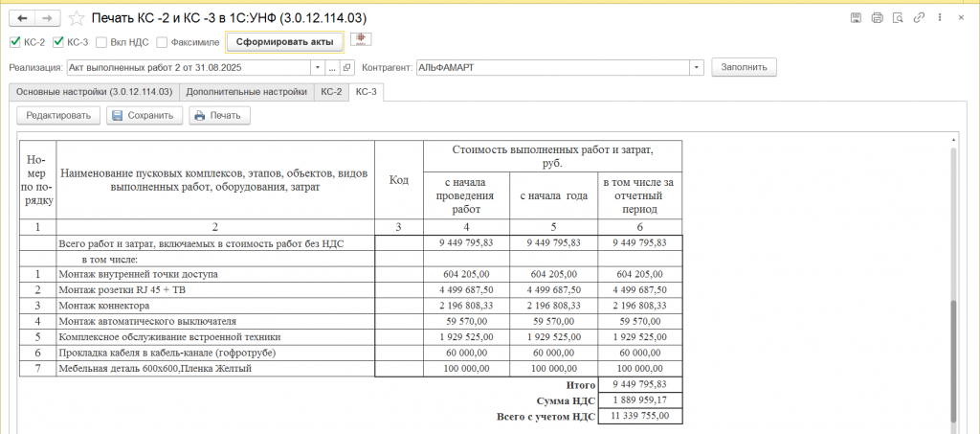Viewport: 980px width, 434px height.
Task: Click the red logo picture button
Action: pos(361,40)
